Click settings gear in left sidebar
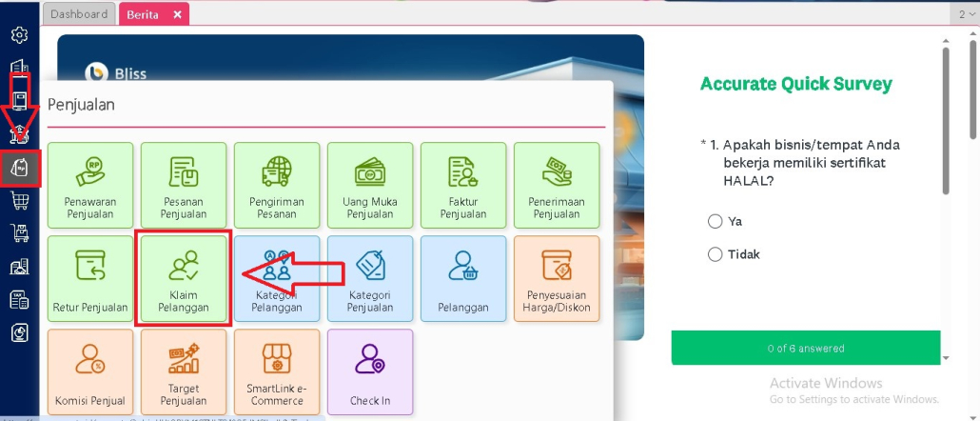Screen dimensions: 980x421 click(x=19, y=35)
